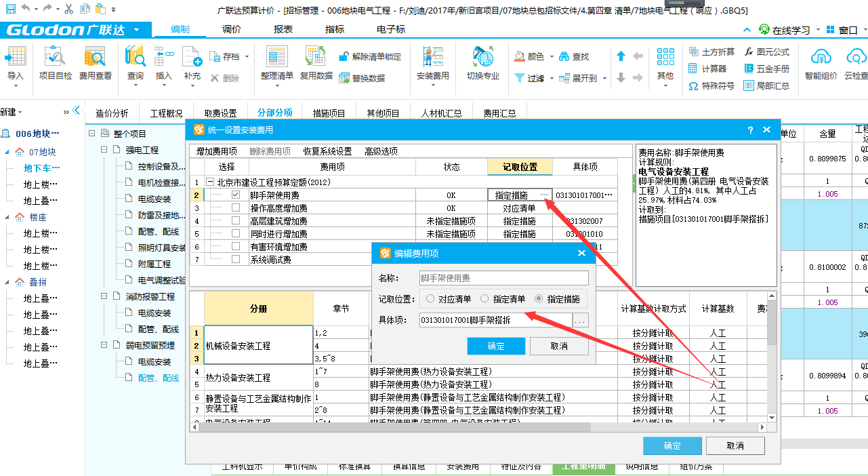The height and width of the screenshot is (476, 868).
Task: Collapse the 07地块 project node
Action: coord(7,152)
